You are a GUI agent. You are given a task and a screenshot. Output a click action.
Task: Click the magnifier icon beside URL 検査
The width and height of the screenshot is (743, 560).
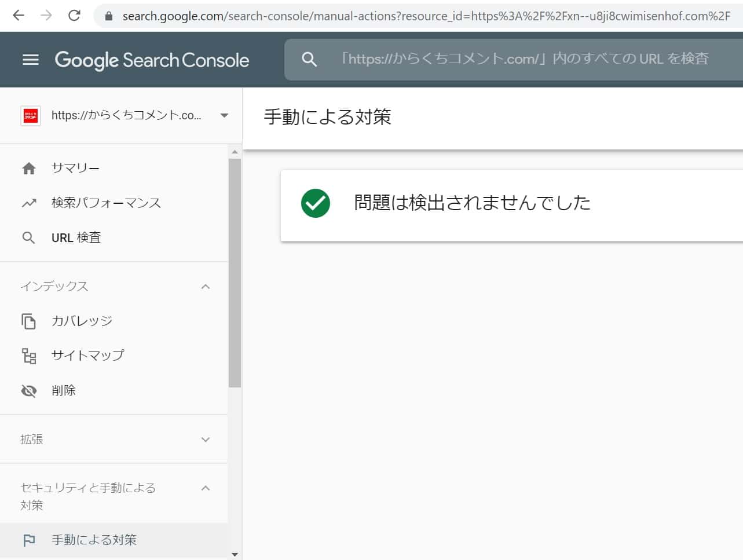click(28, 238)
